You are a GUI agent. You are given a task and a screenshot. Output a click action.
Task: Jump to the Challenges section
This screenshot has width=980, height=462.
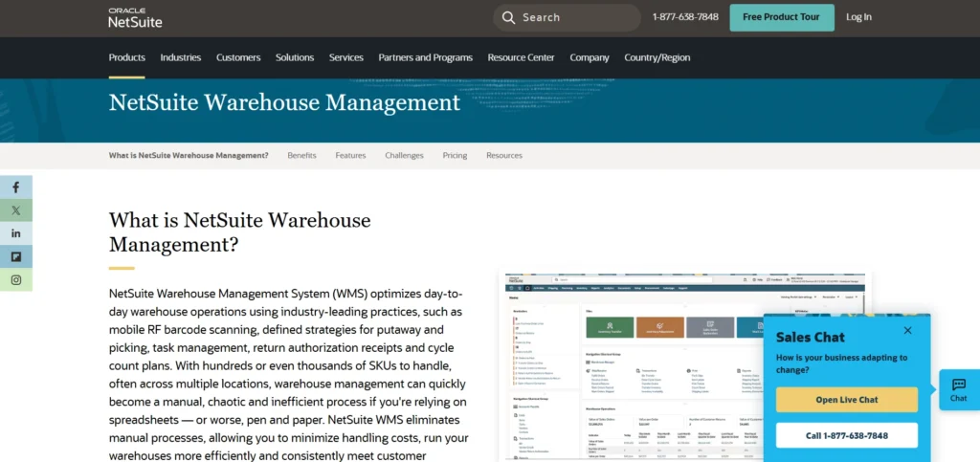point(404,156)
